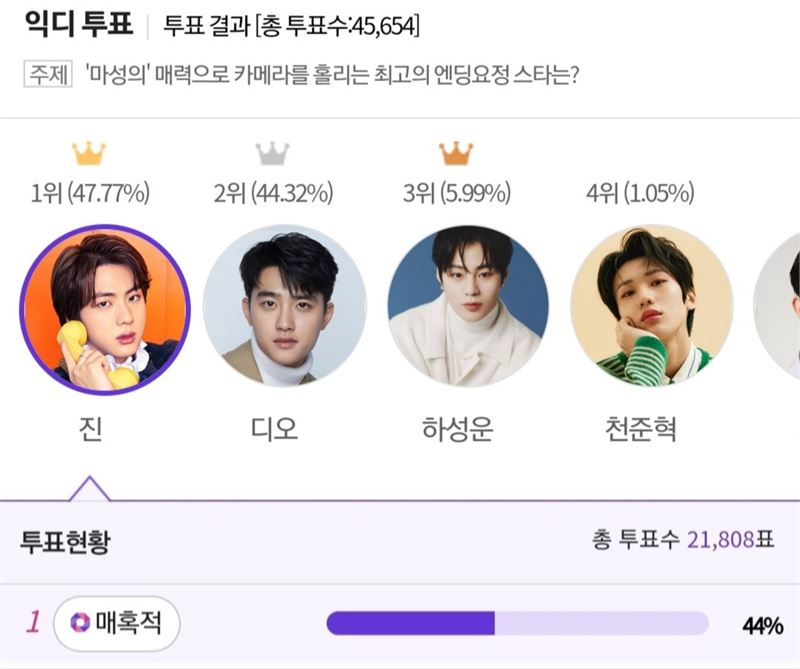
Task: Select 디오's circular profile photo
Action: 285,306
